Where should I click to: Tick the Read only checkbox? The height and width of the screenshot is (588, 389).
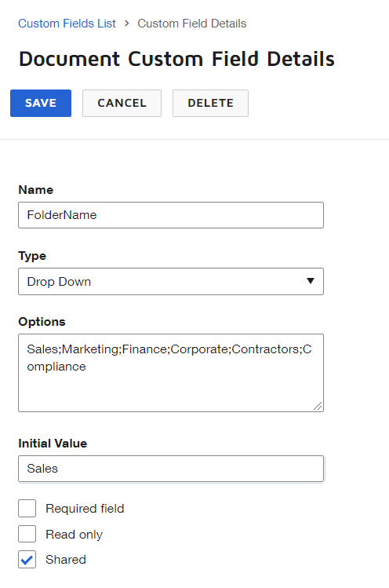(27, 534)
